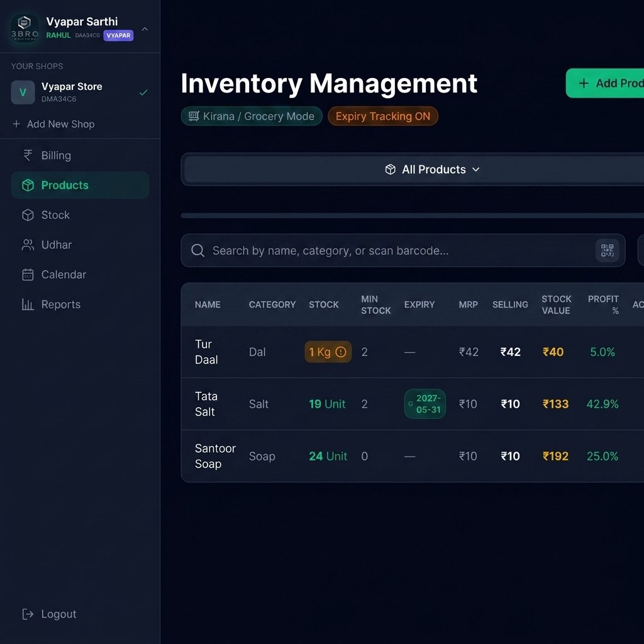
Task: Open Billing from the sidebar
Action: point(80,156)
